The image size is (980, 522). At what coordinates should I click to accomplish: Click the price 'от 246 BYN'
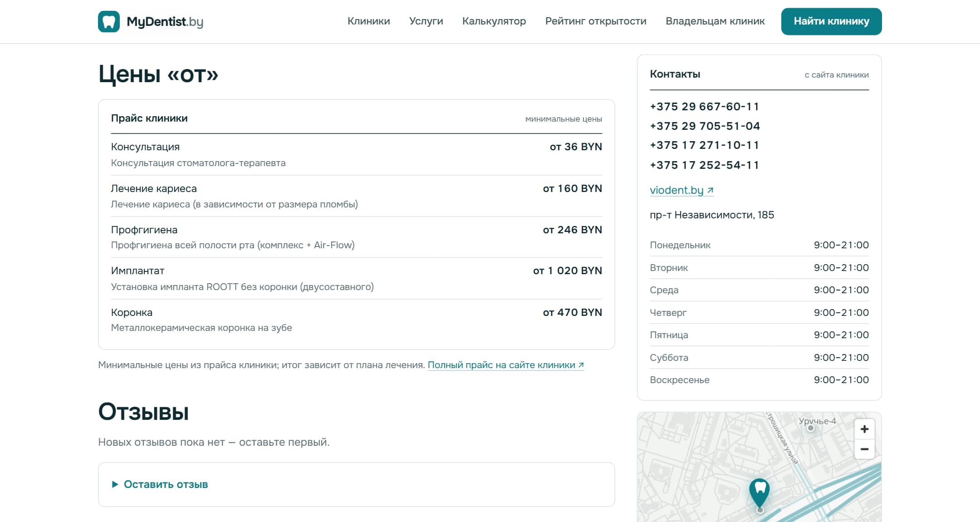click(573, 230)
